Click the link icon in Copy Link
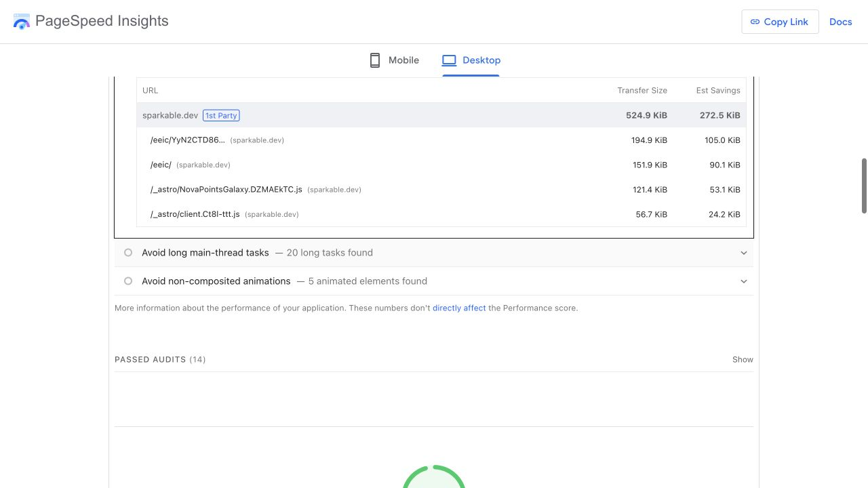Viewport: 868px width, 488px height. point(755,22)
